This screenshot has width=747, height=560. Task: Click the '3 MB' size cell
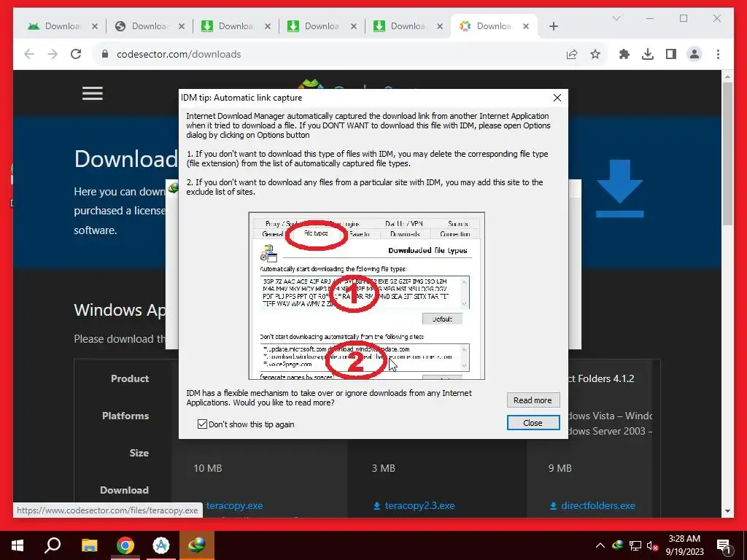384,469
